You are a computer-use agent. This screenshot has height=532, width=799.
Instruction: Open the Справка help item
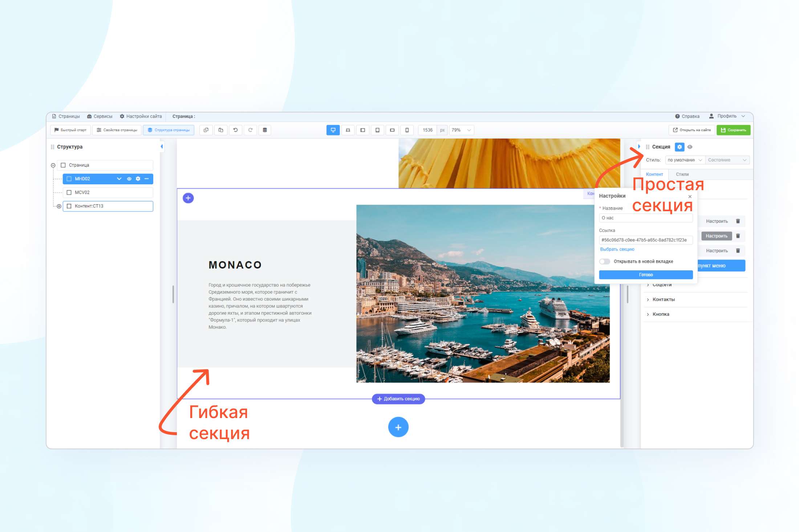687,116
